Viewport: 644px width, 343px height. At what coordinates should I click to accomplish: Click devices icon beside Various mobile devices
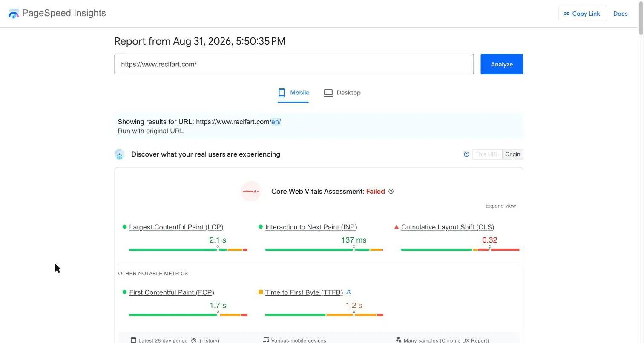tap(266, 340)
